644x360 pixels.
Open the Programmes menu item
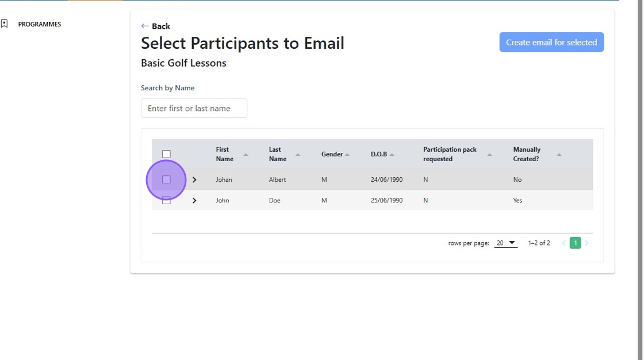pos(39,24)
